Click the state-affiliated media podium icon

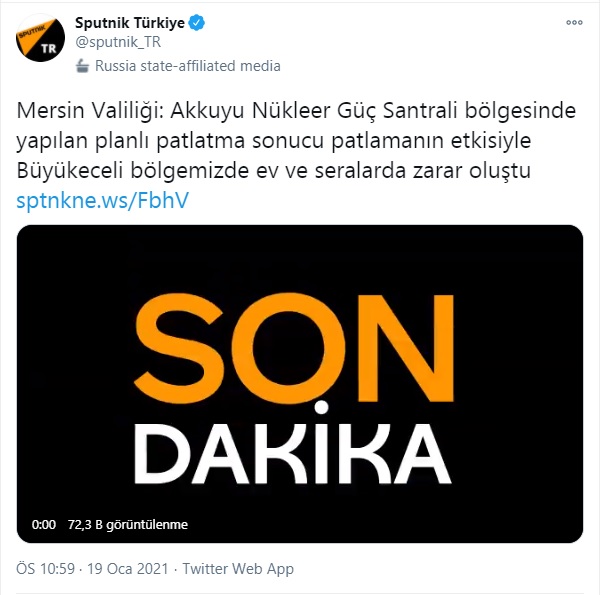tap(82, 66)
